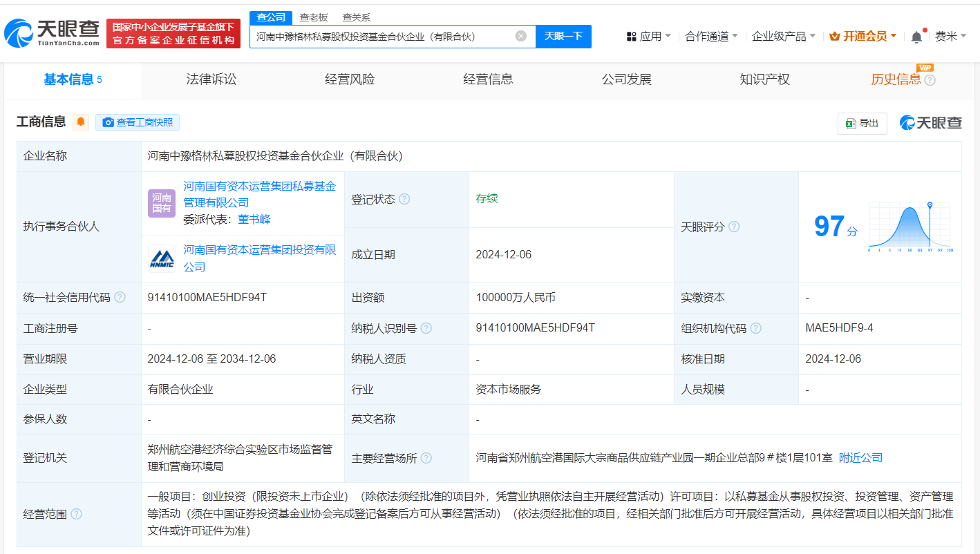The image size is (980, 554).
Task: Click the help icon next to 经营范围
Action: click(76, 514)
